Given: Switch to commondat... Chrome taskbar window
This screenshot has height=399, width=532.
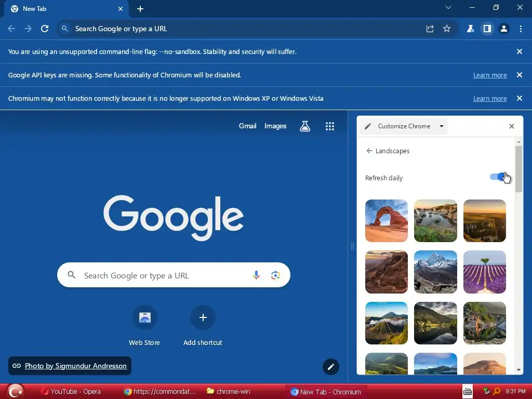Looking at the screenshot, I should coord(160,392).
